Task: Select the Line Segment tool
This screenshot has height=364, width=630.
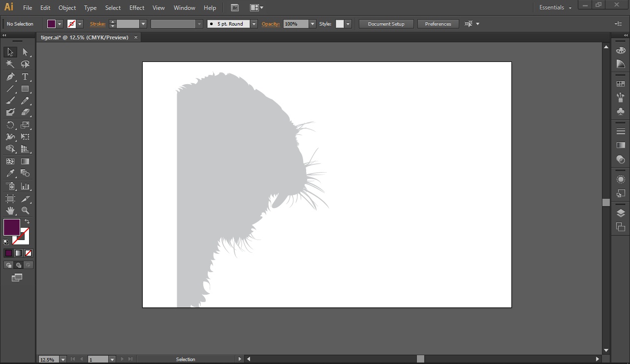Action: coord(10,89)
